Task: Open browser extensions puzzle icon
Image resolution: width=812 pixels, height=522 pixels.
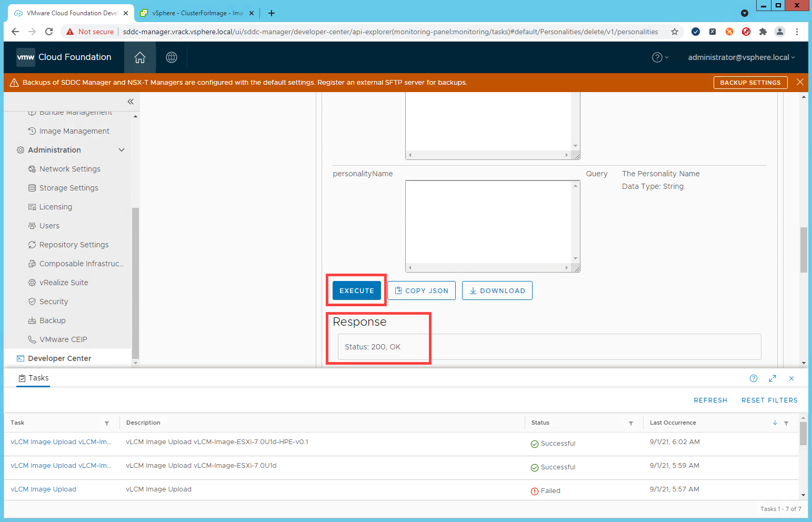Action: coord(763,32)
